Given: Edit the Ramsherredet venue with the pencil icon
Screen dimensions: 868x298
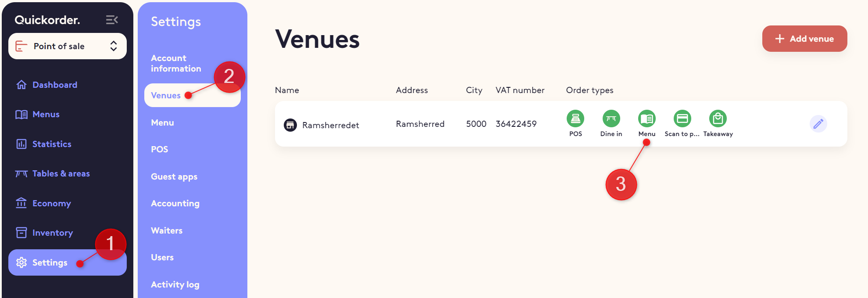Looking at the screenshot, I should pos(818,124).
